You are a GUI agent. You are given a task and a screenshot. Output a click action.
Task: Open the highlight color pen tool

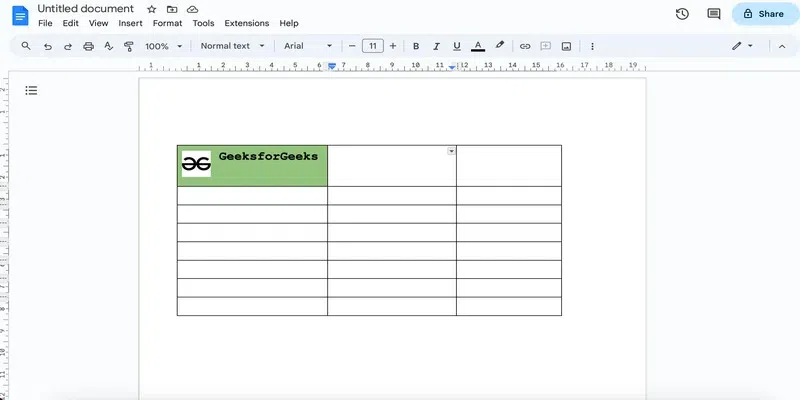[499, 45]
